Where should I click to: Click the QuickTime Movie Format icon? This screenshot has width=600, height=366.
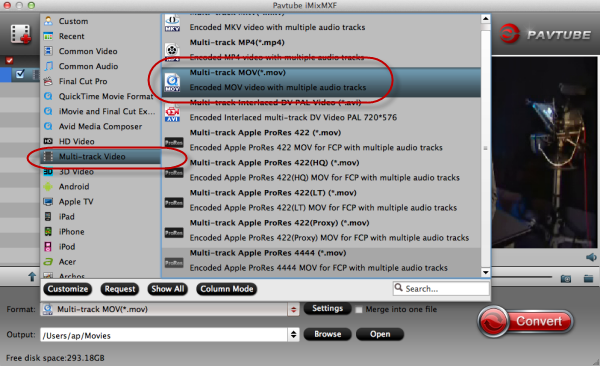coord(48,96)
